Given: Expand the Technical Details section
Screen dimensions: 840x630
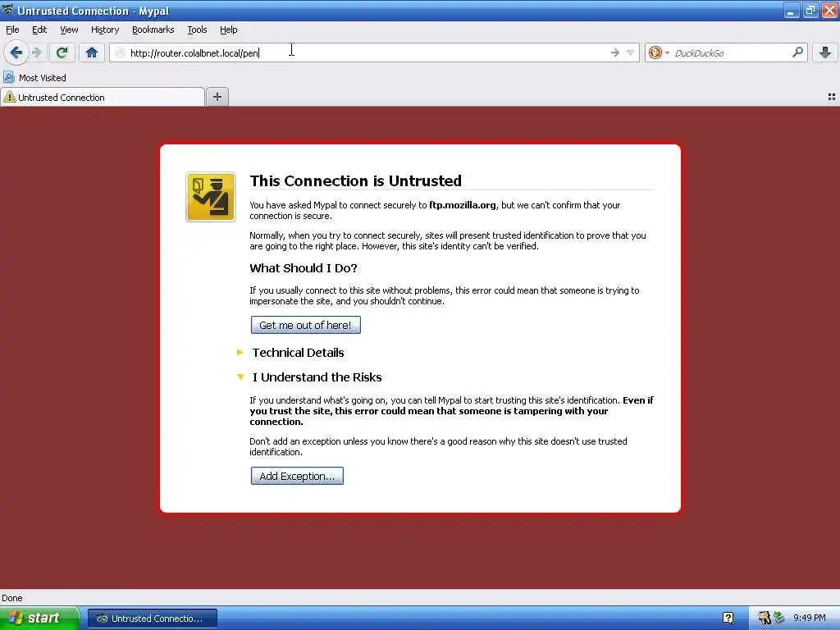Looking at the screenshot, I should click(x=298, y=353).
